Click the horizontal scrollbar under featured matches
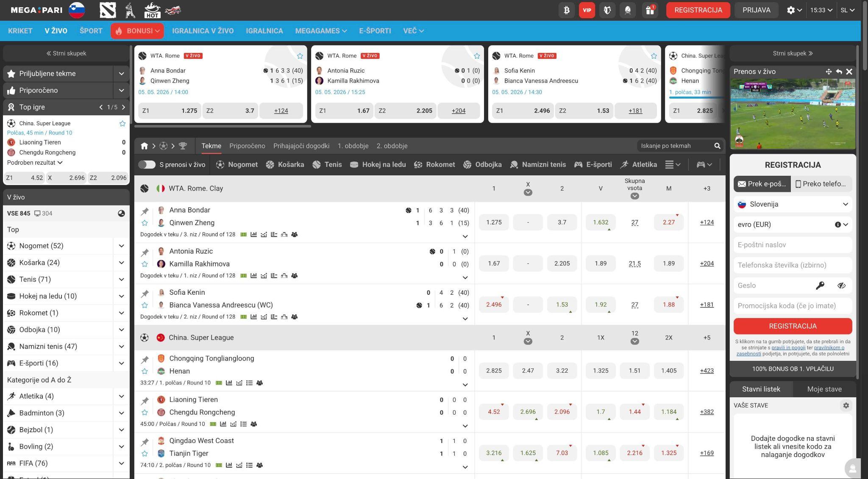 point(223,126)
